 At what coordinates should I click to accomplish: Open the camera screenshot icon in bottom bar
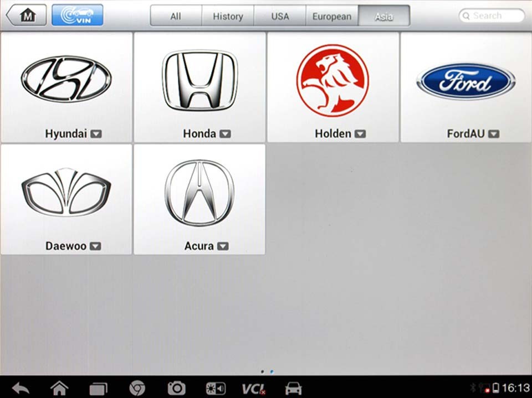tap(176, 388)
